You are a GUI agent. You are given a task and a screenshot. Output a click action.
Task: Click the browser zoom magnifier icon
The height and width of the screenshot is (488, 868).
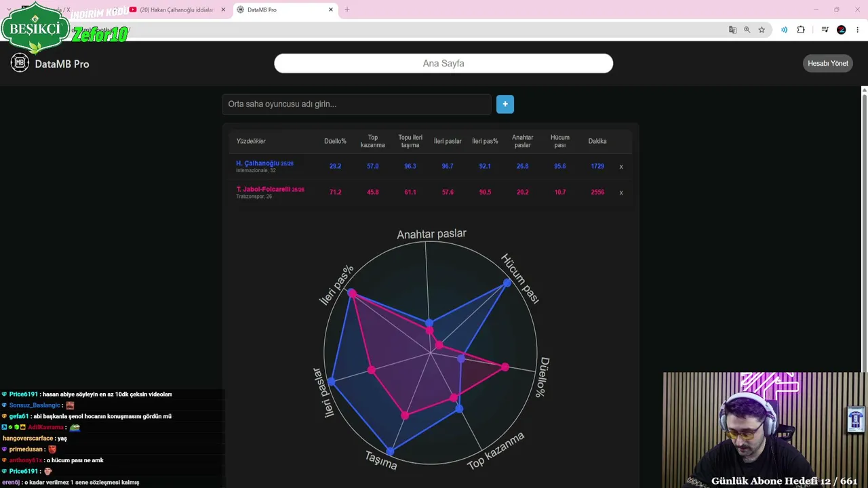click(747, 30)
